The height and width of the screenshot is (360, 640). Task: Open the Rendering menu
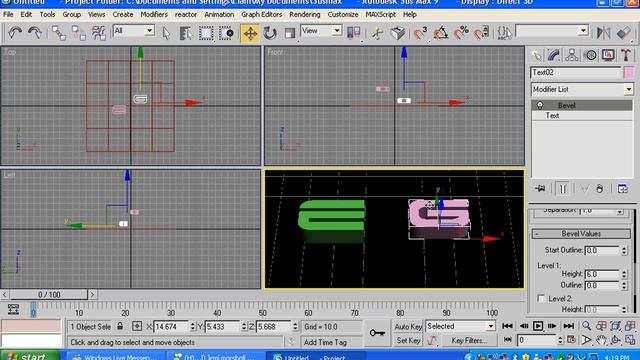click(304, 14)
